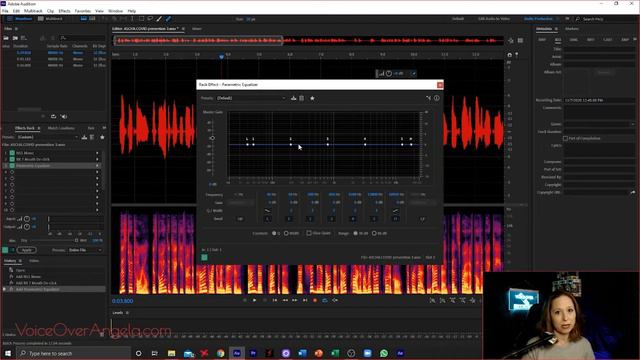Click the Play button in the transport
Image resolution: width=640 pixels, height=360 pixels.
click(x=255, y=300)
